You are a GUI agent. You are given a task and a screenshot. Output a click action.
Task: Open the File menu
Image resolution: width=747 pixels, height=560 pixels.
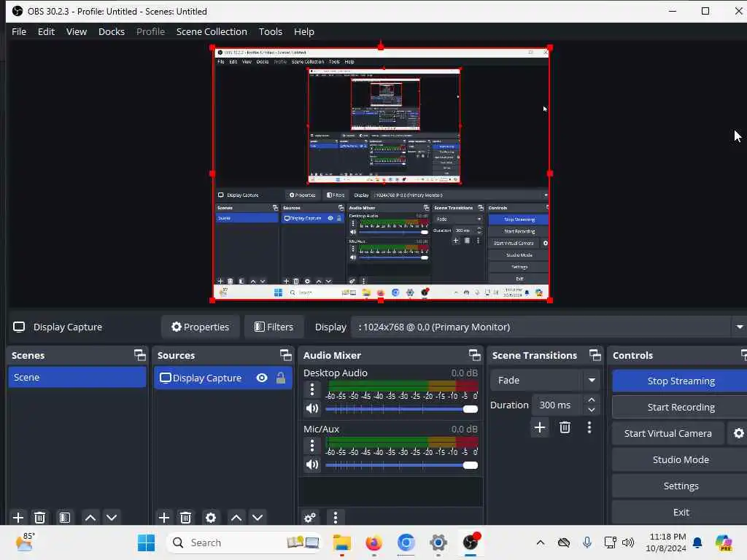tap(19, 32)
